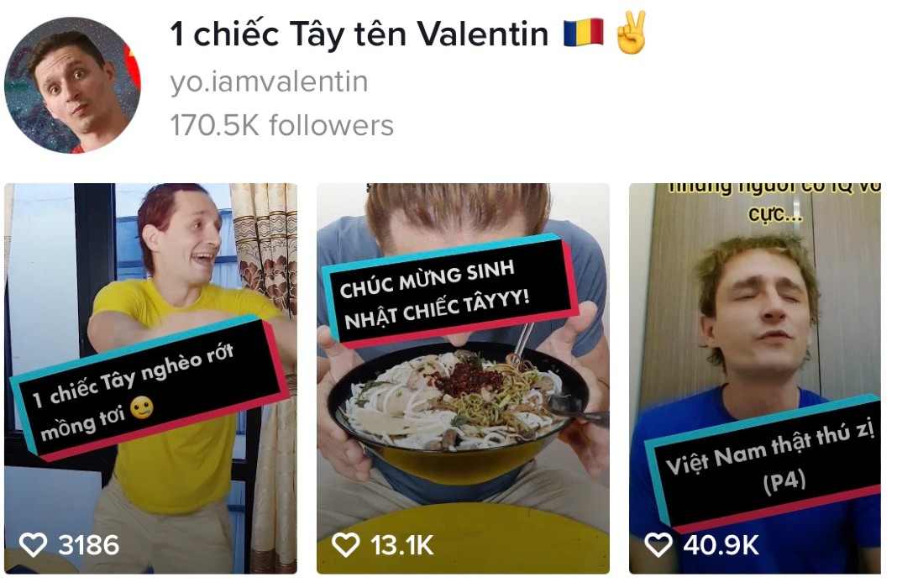
Task: Click the 13.1K like count number
Action: [x=401, y=545]
